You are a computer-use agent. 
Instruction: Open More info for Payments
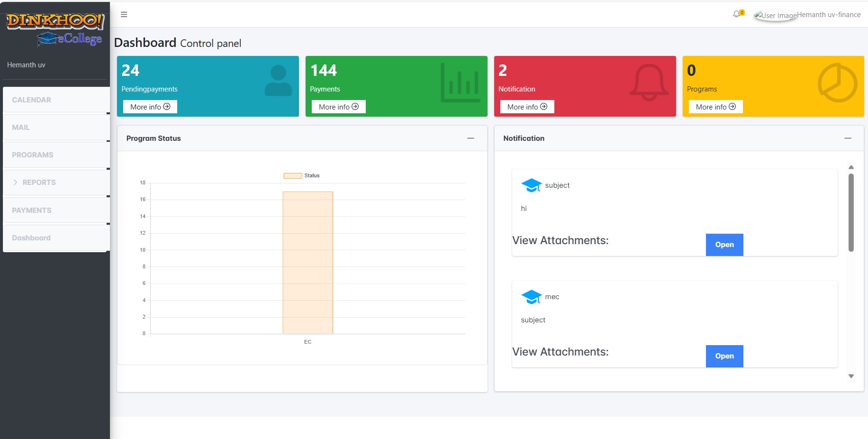click(339, 107)
